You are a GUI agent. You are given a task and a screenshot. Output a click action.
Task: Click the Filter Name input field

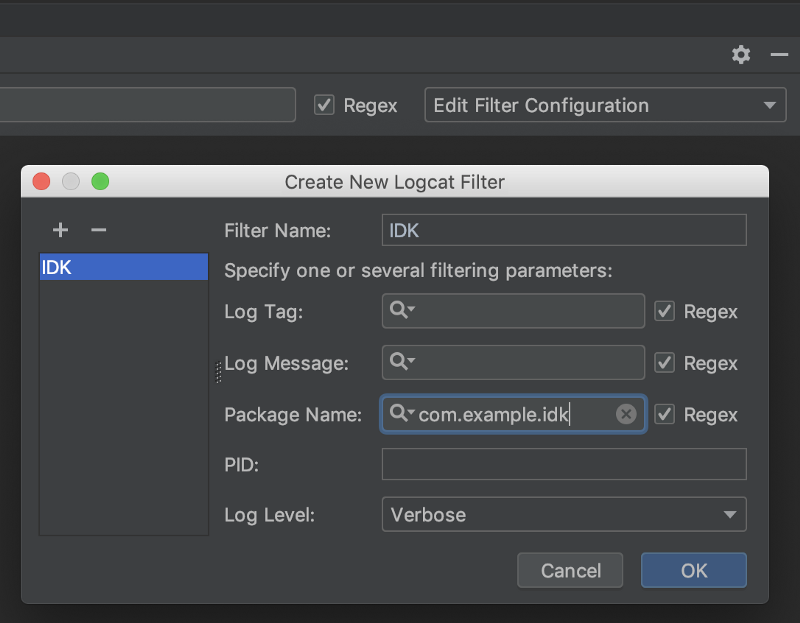click(564, 230)
